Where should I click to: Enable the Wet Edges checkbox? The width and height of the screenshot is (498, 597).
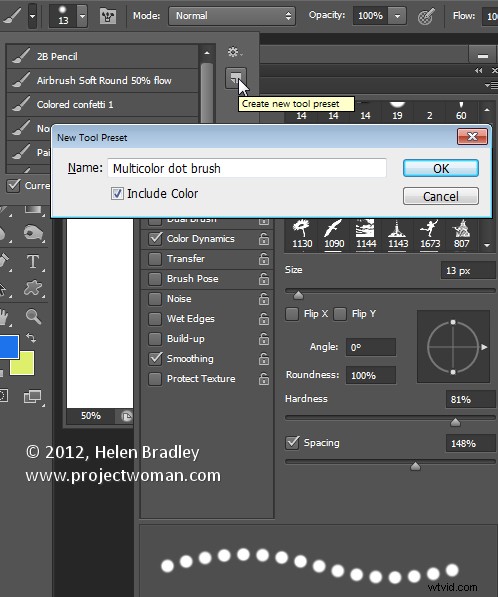coord(155,319)
